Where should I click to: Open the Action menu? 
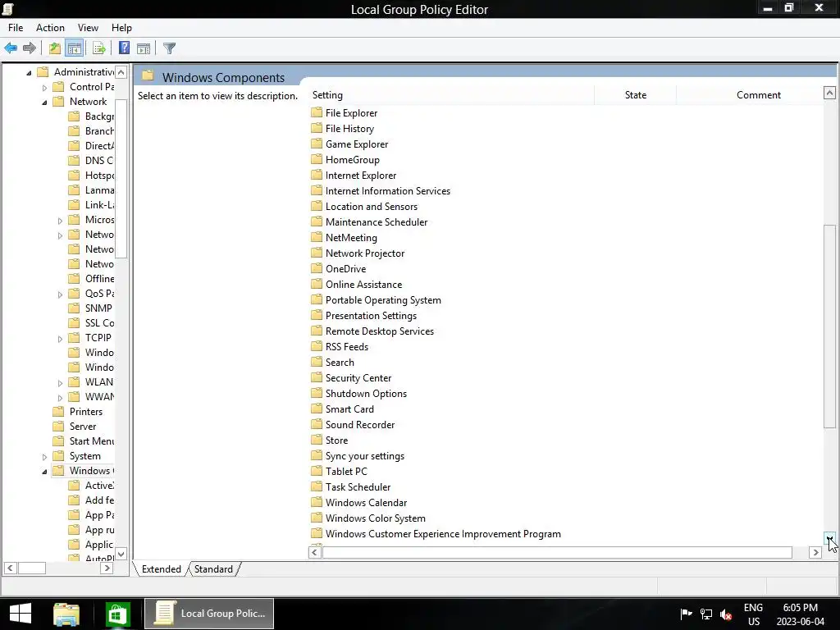pos(50,27)
